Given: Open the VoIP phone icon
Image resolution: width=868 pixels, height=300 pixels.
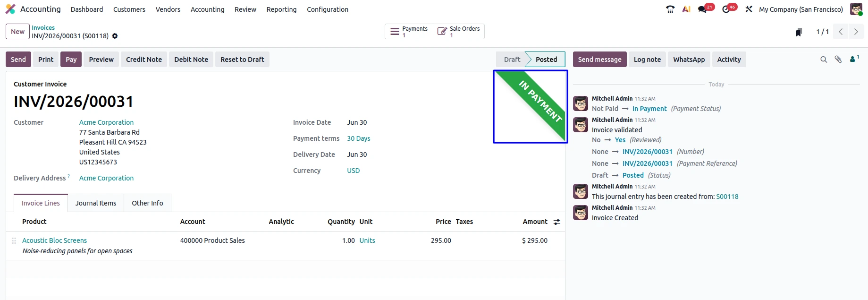Looking at the screenshot, I should (x=670, y=9).
